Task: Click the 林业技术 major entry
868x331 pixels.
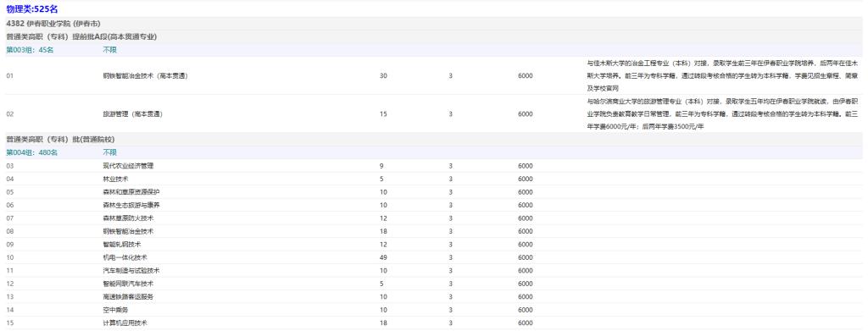Action: [115, 179]
